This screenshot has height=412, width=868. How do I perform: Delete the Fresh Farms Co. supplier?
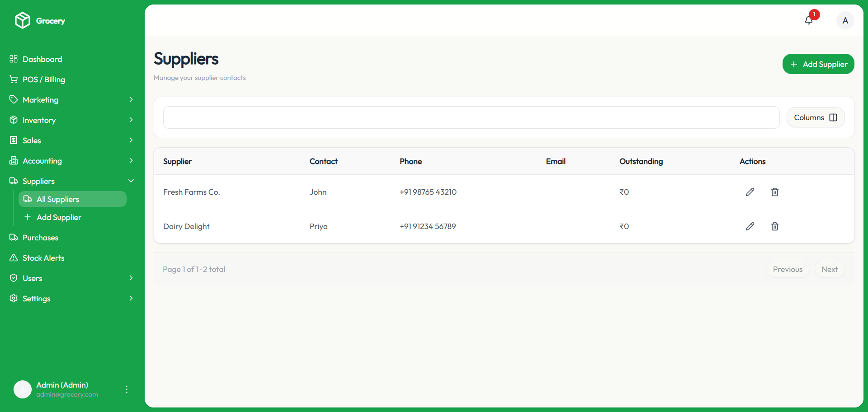(x=774, y=192)
